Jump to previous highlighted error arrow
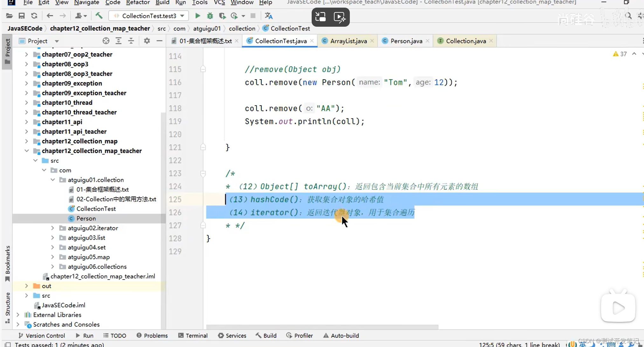This screenshot has width=644, height=347. 634,54
